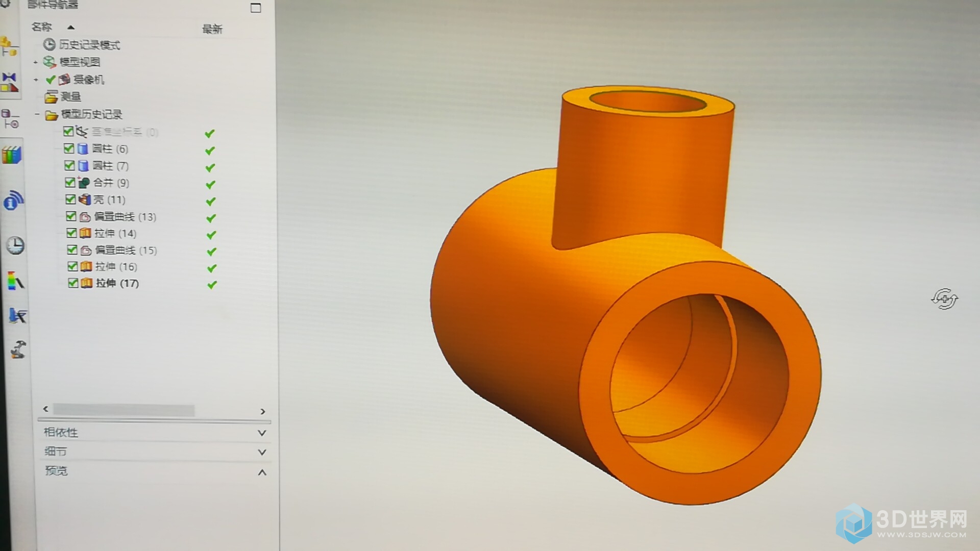980x551 pixels.
Task: Open the Assembly Navigator sidebar tab
Action: [9, 46]
